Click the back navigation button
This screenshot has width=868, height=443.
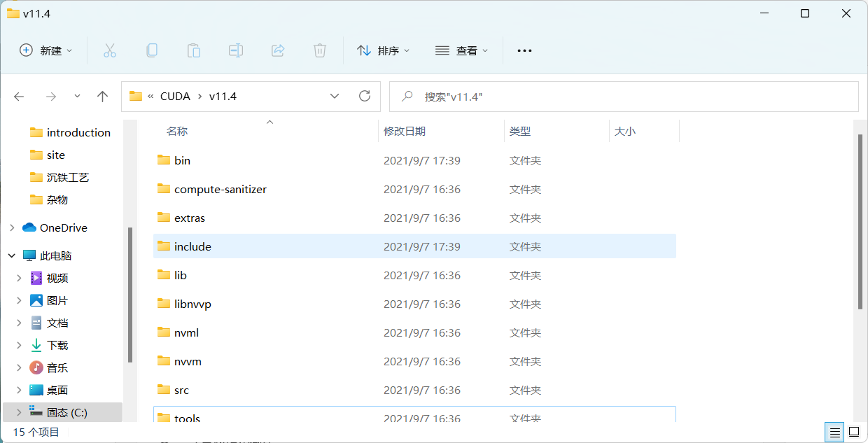19,96
